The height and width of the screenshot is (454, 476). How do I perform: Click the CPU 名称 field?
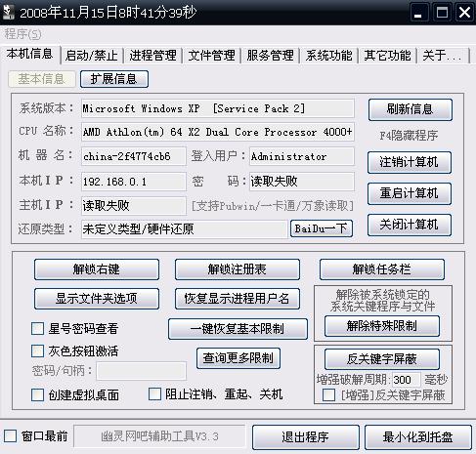218,132
